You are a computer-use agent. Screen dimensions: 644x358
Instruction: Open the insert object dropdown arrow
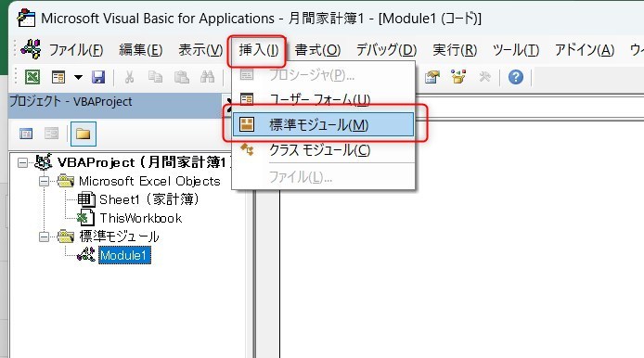(78, 77)
